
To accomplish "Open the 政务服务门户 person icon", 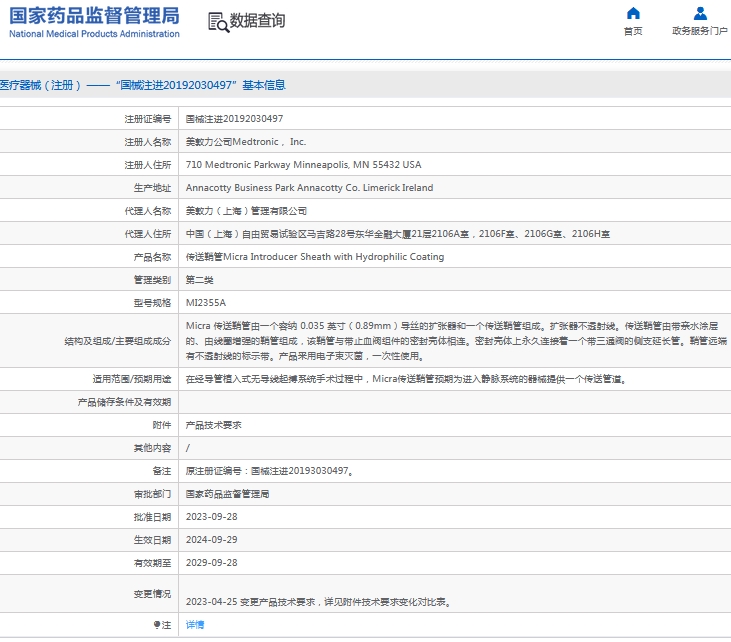I will 700,13.
